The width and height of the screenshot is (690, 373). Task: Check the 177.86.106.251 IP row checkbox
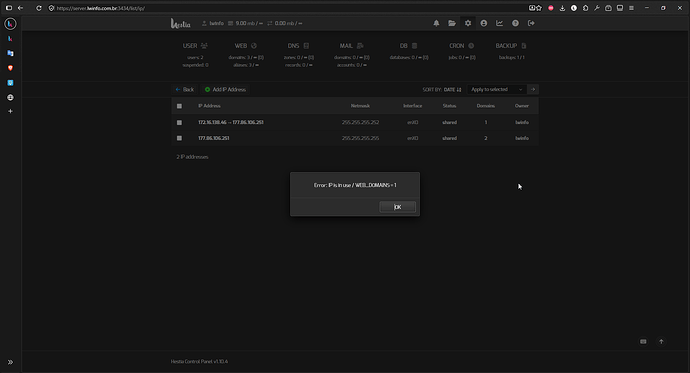pos(179,138)
